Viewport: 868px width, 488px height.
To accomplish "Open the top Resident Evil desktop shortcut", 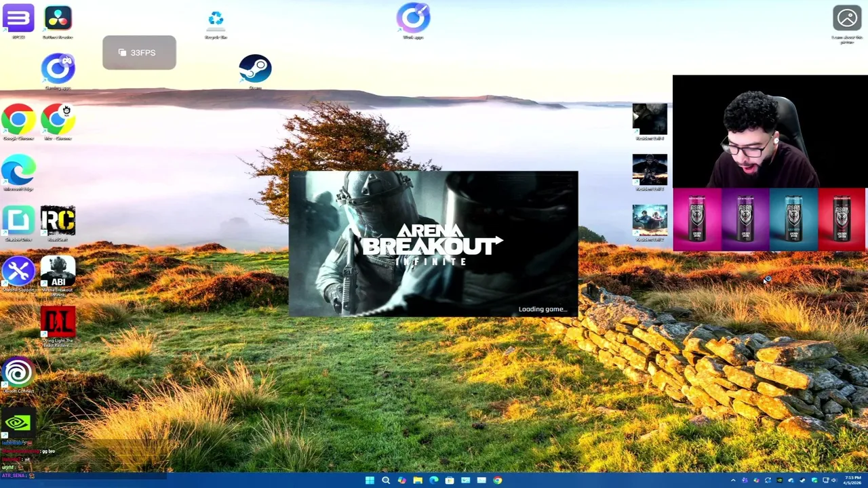I will click(650, 121).
